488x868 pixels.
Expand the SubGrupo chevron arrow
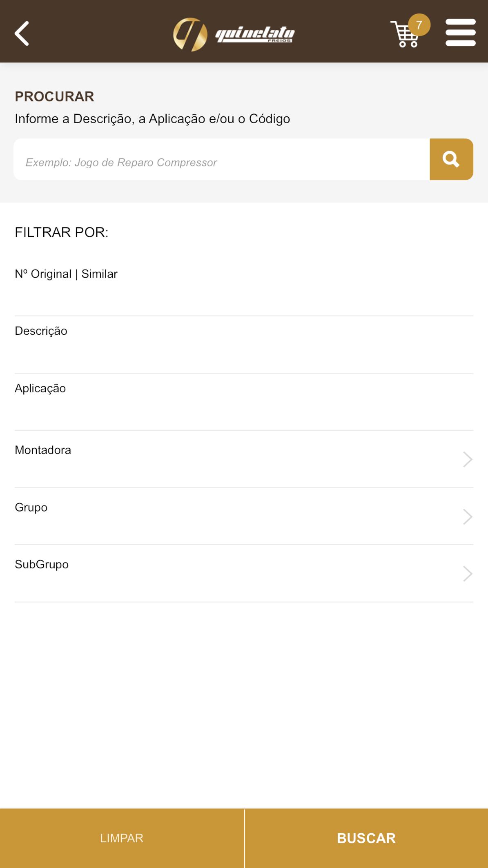click(468, 574)
